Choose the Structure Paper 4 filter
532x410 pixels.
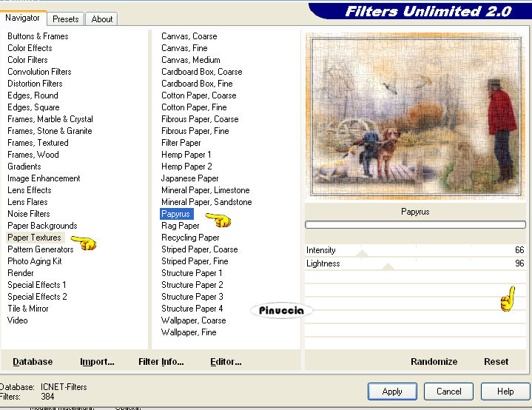(192, 309)
